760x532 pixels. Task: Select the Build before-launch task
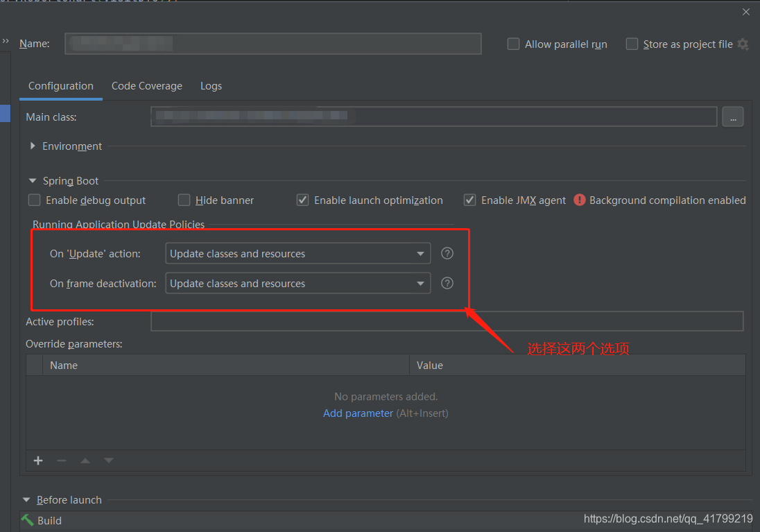[x=386, y=520]
